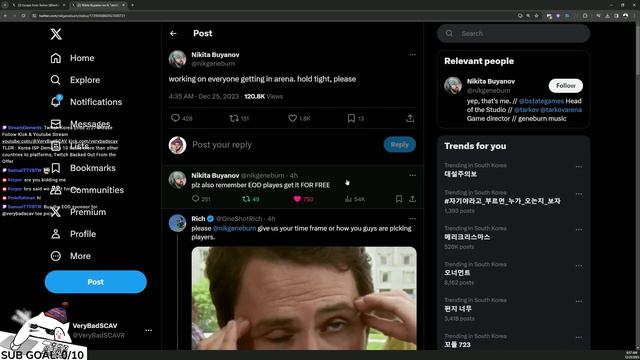Image resolution: width=640 pixels, height=360 pixels.
Task: Open Rich's profile name link
Action: 198,219
